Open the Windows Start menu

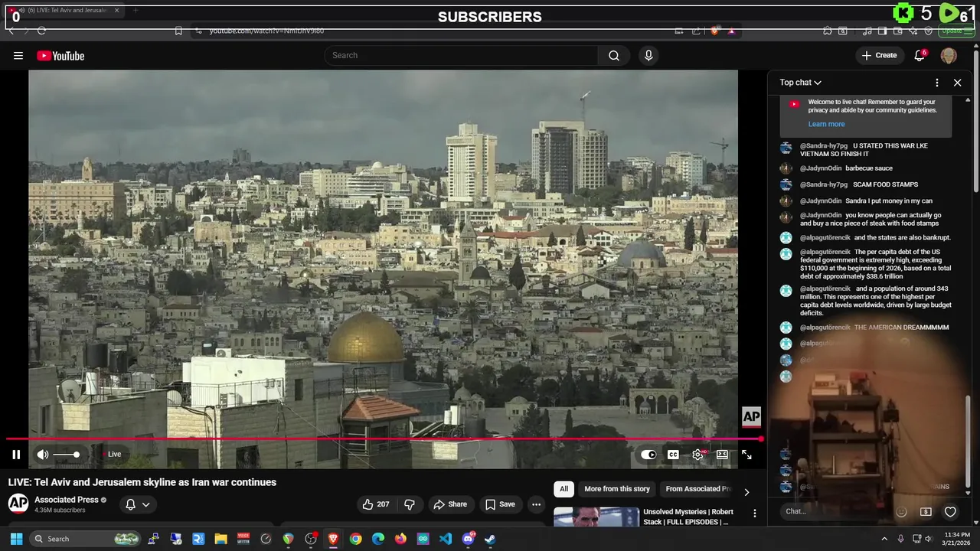pyautogui.click(x=16, y=539)
